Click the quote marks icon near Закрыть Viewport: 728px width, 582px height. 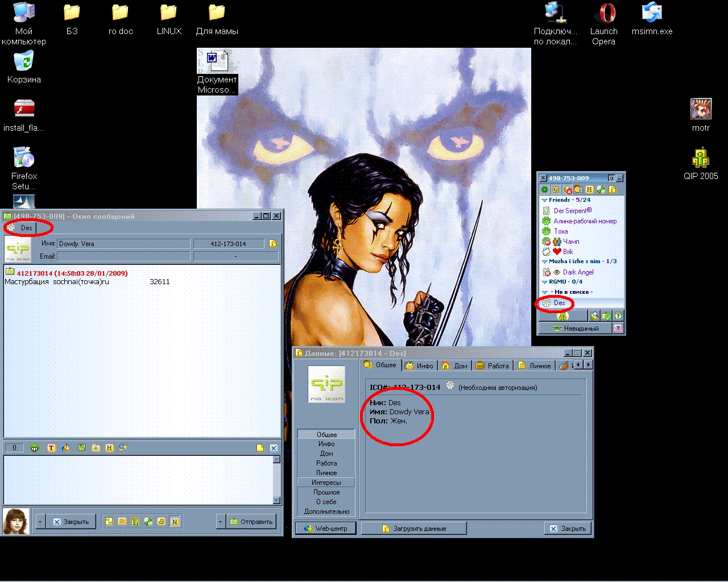109,521
